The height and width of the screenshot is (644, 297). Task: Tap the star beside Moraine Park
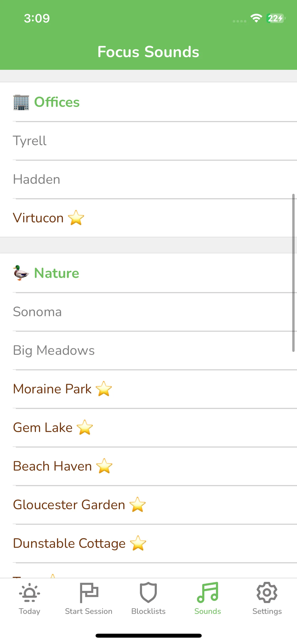pos(104,389)
